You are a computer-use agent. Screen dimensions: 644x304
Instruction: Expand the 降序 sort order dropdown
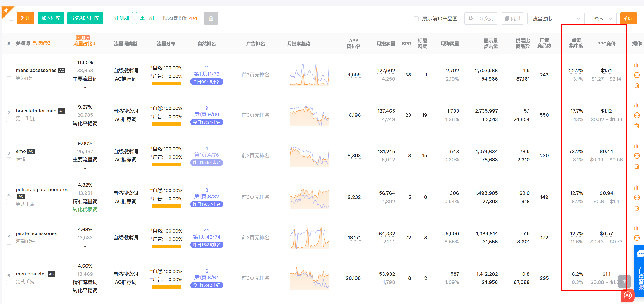pyautogui.click(x=602, y=19)
